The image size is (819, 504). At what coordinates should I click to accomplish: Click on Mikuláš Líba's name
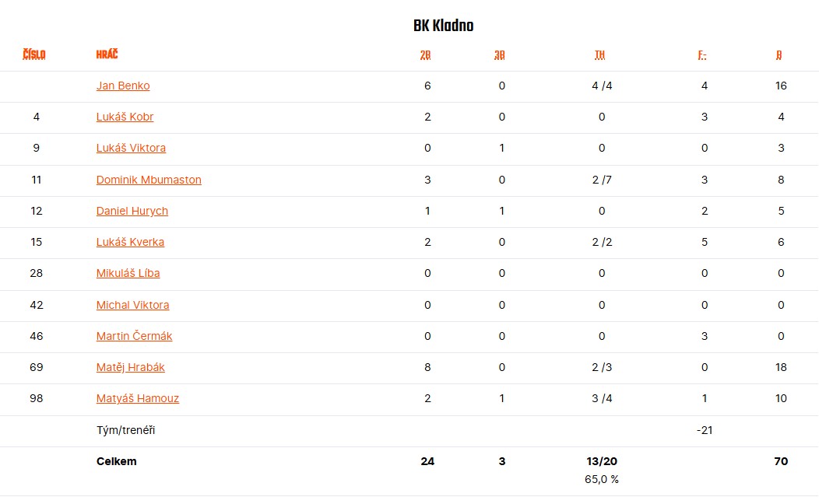128,273
